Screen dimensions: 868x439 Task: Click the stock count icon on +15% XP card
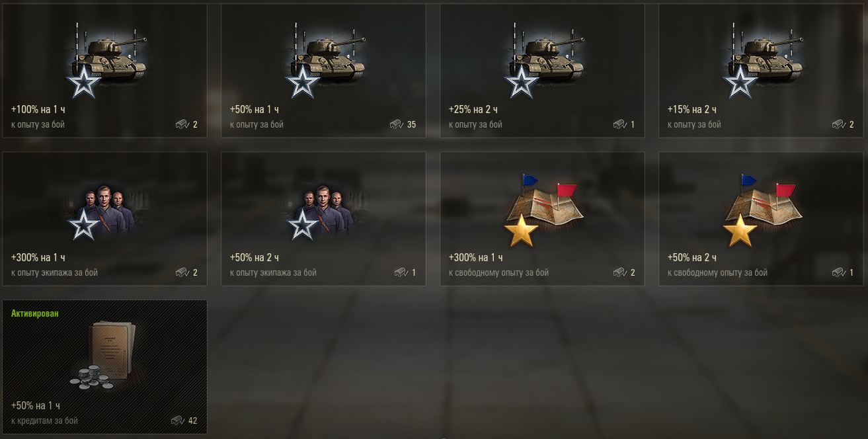click(838, 124)
